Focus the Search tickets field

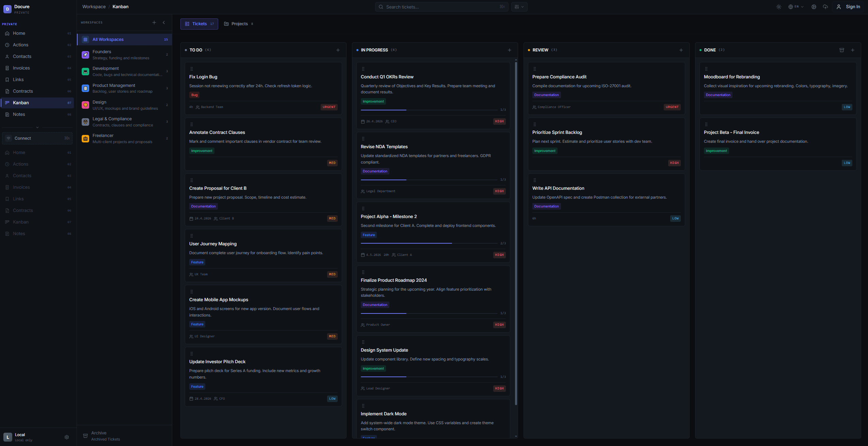(441, 7)
